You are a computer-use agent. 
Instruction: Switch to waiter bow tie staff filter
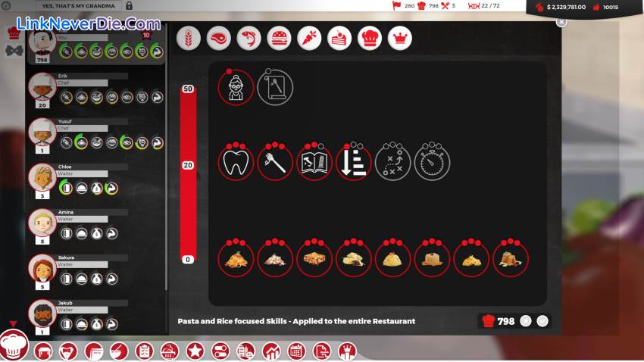(x=13, y=51)
